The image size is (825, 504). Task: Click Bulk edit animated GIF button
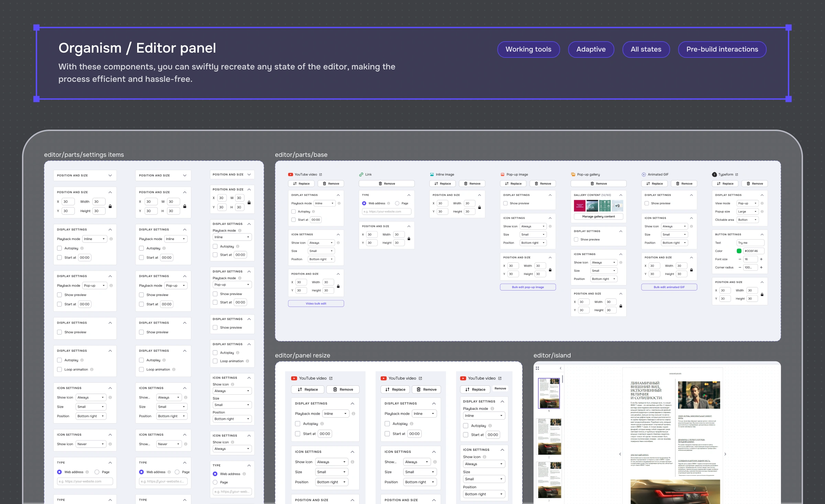tap(669, 287)
